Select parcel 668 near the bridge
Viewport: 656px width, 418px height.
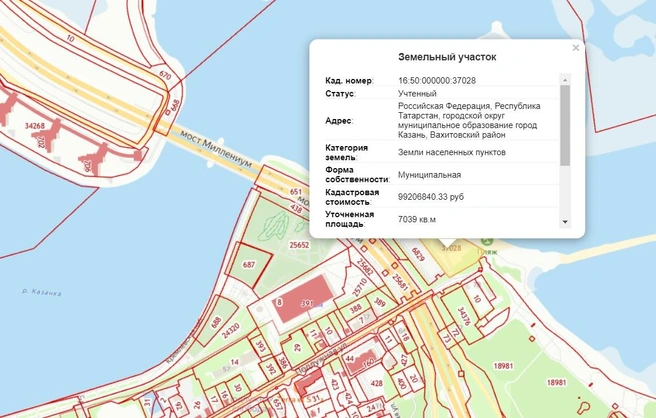click(175, 105)
